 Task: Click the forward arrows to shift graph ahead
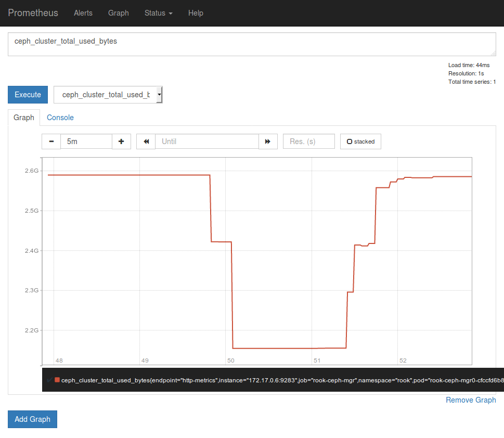pos(268,141)
